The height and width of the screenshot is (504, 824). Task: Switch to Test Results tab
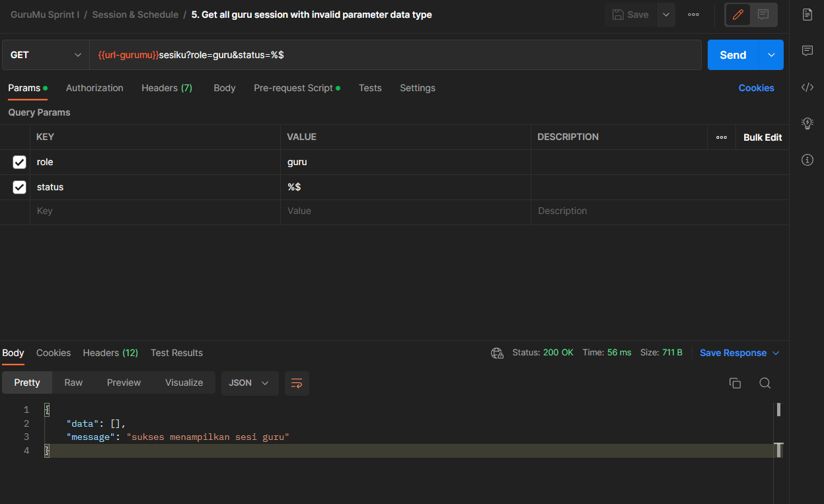pos(176,353)
